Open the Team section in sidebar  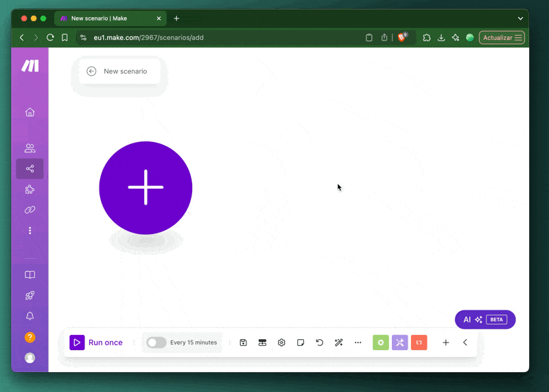click(x=30, y=148)
